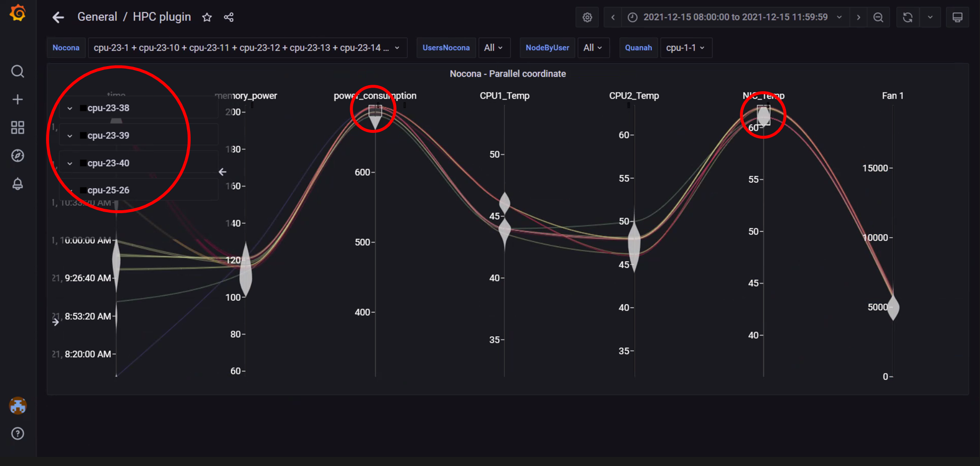Screen dimensions: 980x466
Task: Shift time range forward
Action: (x=858, y=18)
